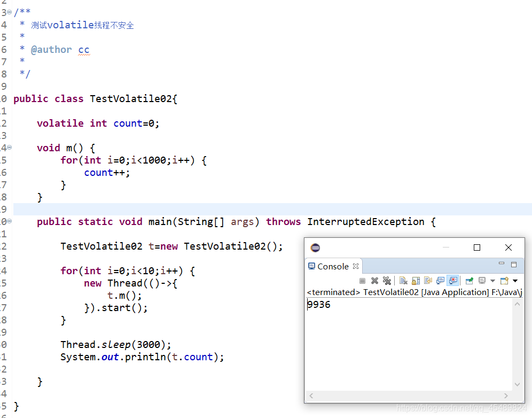Click the underlined cc author name
This screenshot has width=532, height=418.
(x=84, y=50)
